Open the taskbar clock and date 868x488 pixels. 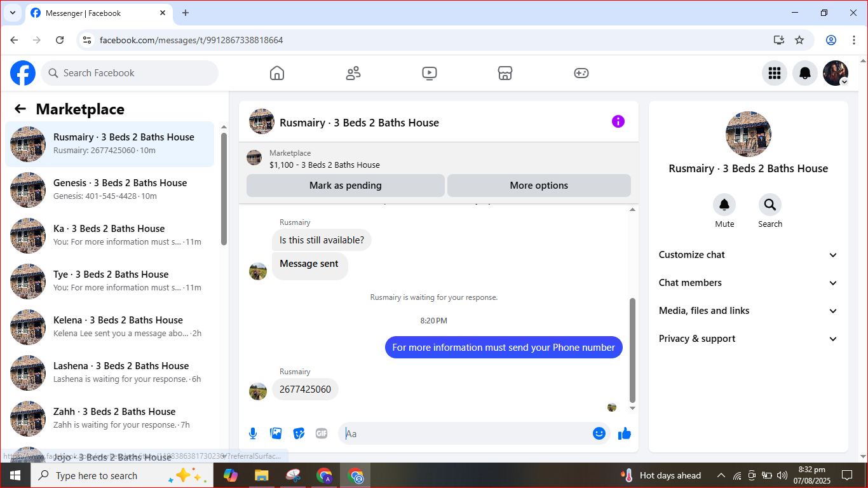[x=812, y=475]
